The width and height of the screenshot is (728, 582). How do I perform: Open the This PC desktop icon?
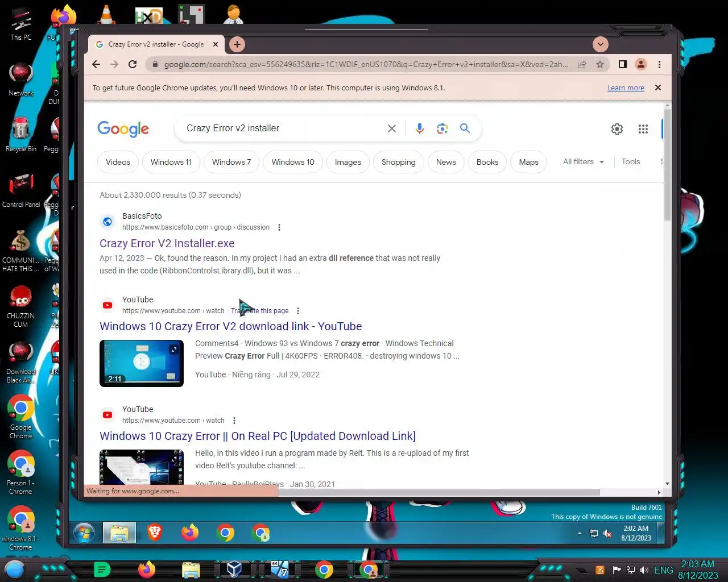pos(21,24)
